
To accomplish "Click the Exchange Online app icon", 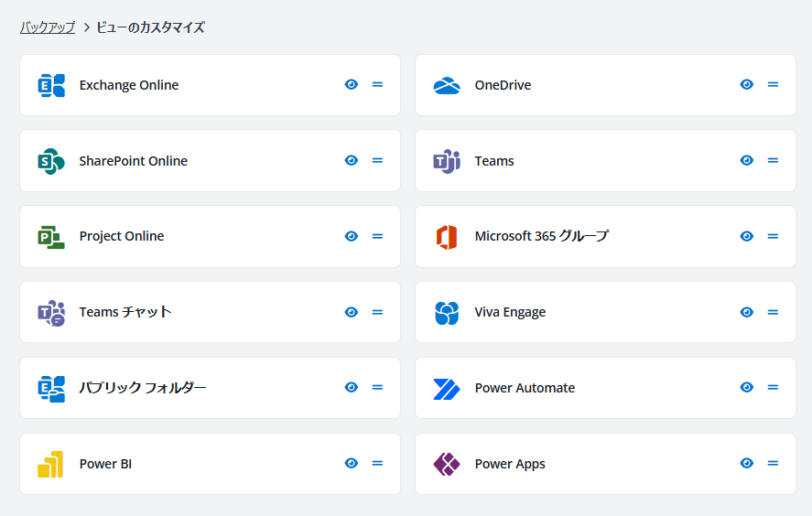I will [x=51, y=85].
